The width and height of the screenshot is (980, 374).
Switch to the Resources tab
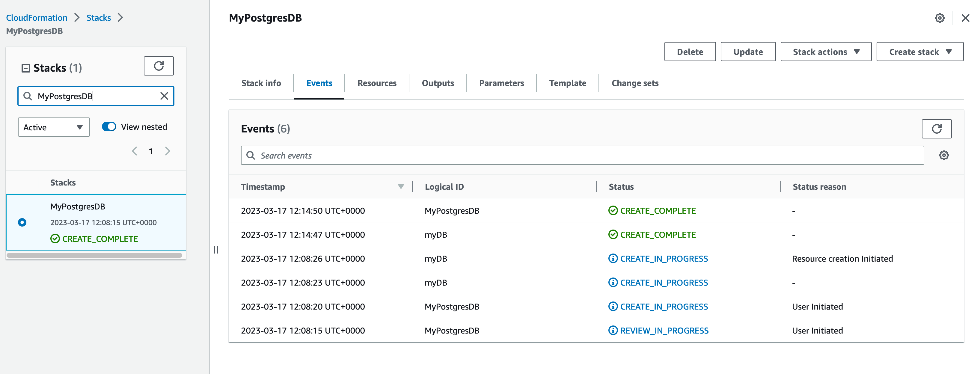[377, 83]
